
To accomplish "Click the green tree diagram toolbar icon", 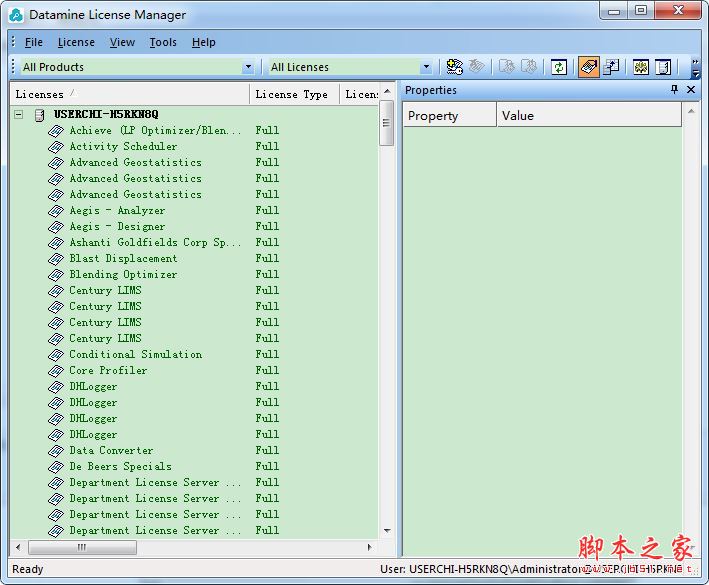I will click(641, 67).
